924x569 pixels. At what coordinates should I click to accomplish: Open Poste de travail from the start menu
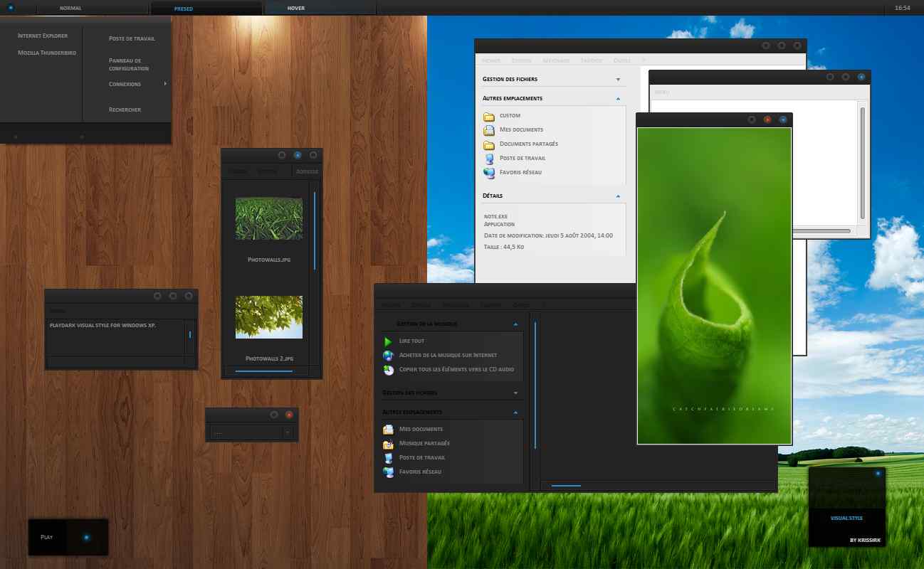coord(132,38)
